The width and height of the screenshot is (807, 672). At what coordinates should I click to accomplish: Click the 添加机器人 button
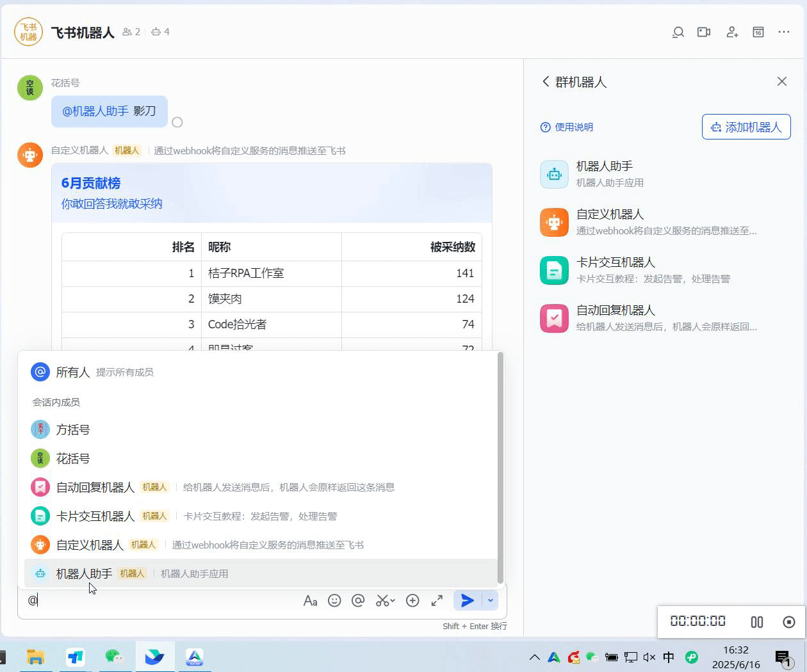pyautogui.click(x=746, y=127)
